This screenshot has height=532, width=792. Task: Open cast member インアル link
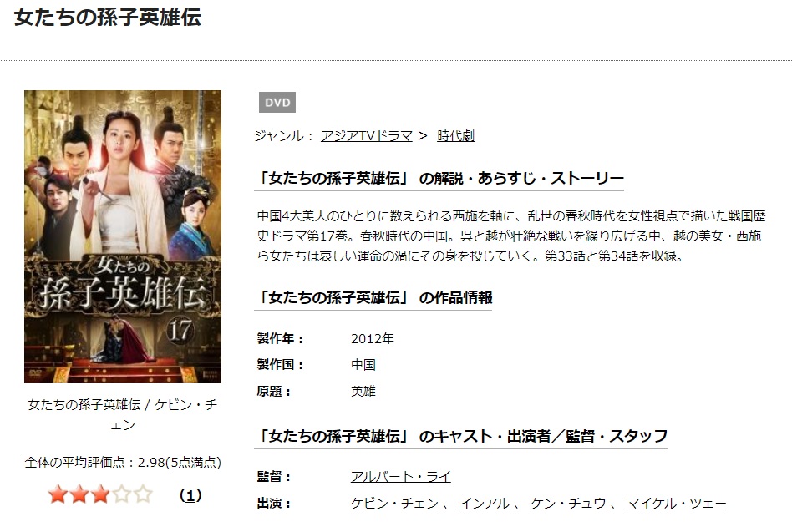point(485,504)
